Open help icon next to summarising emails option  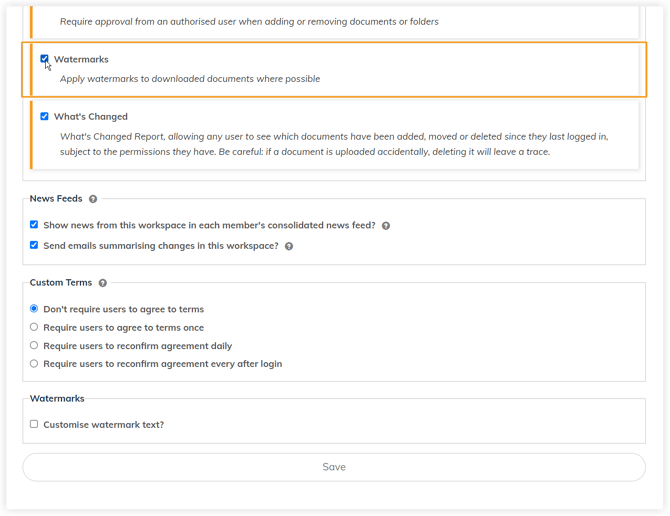(x=289, y=246)
